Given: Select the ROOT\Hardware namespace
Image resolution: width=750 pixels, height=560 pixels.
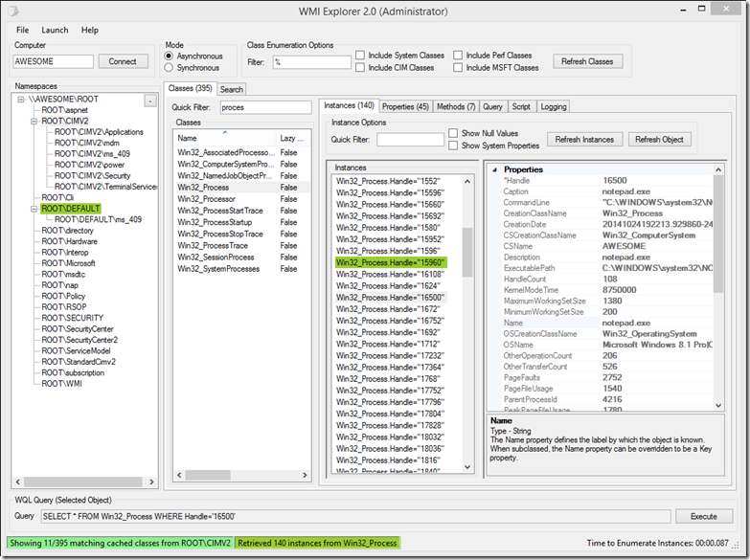Looking at the screenshot, I should (69, 241).
